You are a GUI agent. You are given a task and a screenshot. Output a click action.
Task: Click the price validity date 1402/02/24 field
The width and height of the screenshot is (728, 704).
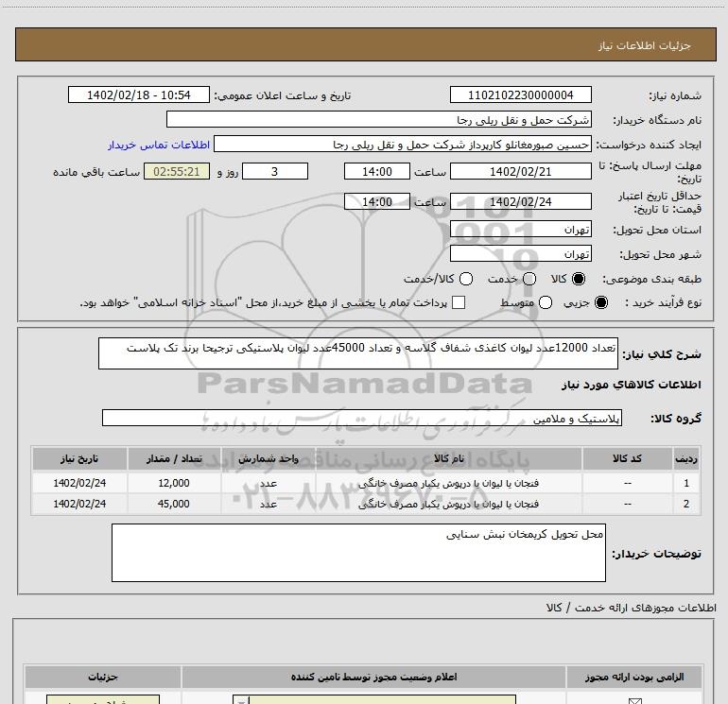point(520,202)
